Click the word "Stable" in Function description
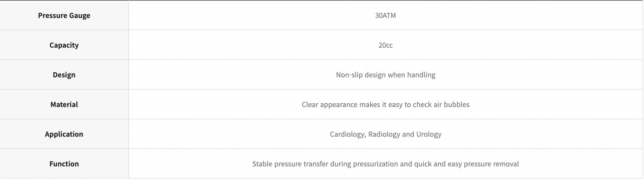Image resolution: width=644 pixels, height=180 pixels. click(262, 164)
